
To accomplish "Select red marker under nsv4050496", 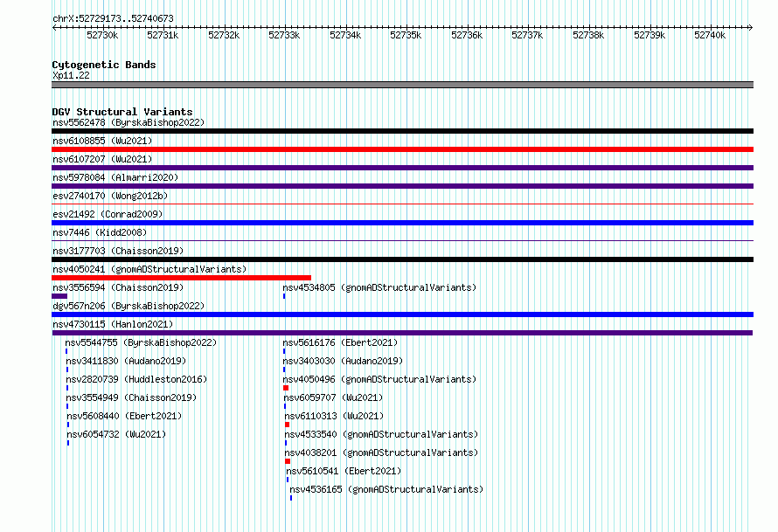I will tap(286, 388).
